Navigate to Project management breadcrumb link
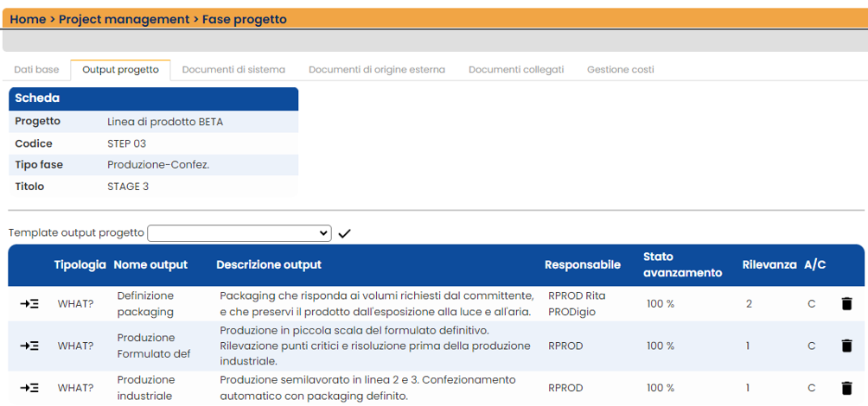This screenshot has width=868, height=406. (124, 19)
